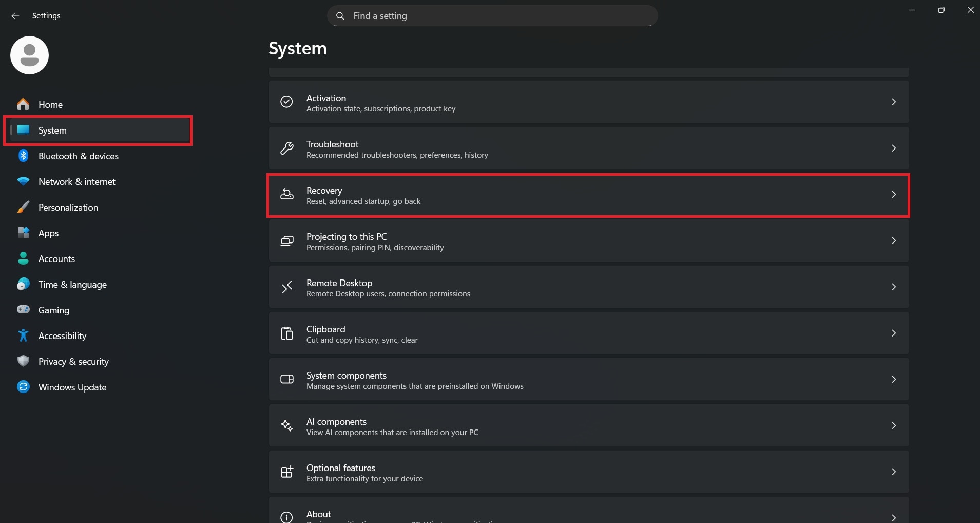The height and width of the screenshot is (523, 980).
Task: Open the Activation settings
Action: coord(588,102)
